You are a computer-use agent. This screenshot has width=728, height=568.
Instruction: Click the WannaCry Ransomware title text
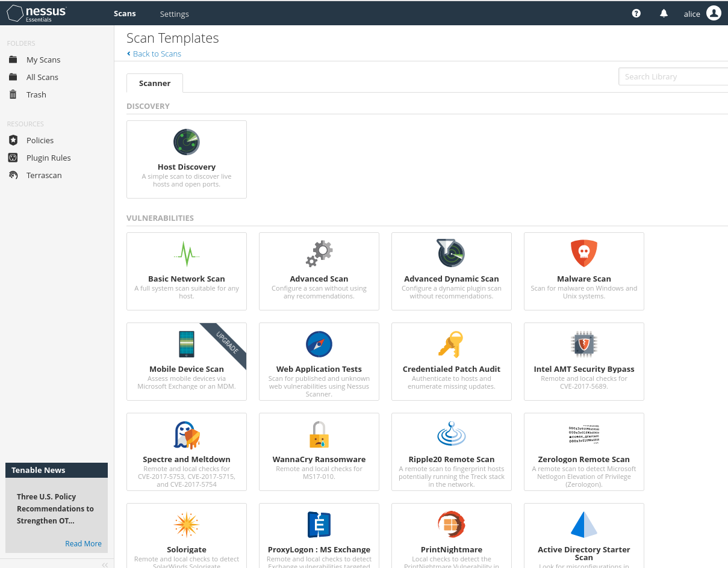pyautogui.click(x=319, y=459)
